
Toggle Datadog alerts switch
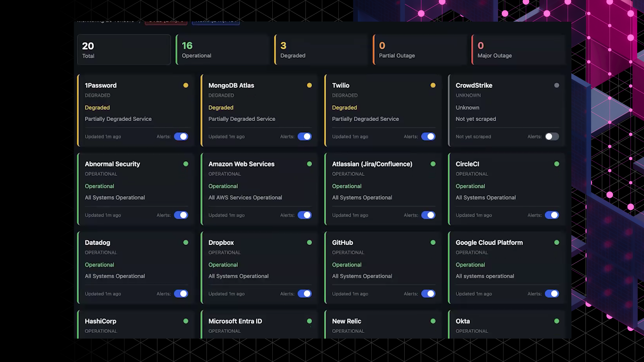(181, 294)
